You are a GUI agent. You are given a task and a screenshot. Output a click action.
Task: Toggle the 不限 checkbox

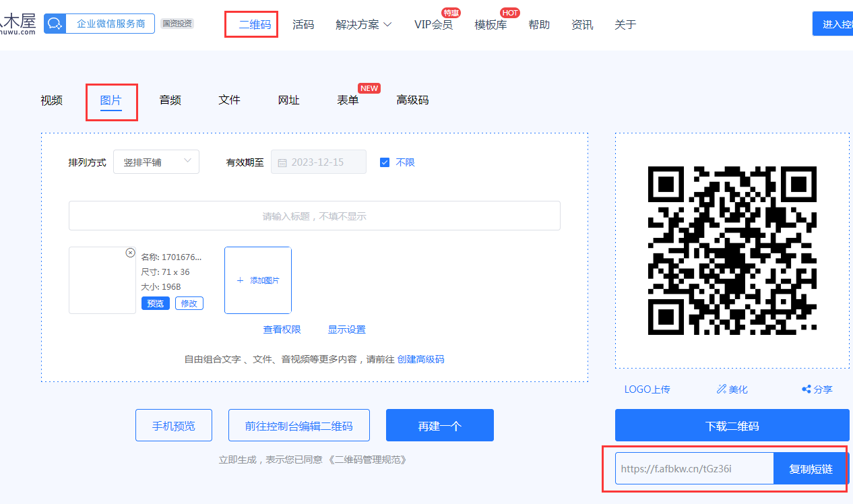pyautogui.click(x=385, y=162)
